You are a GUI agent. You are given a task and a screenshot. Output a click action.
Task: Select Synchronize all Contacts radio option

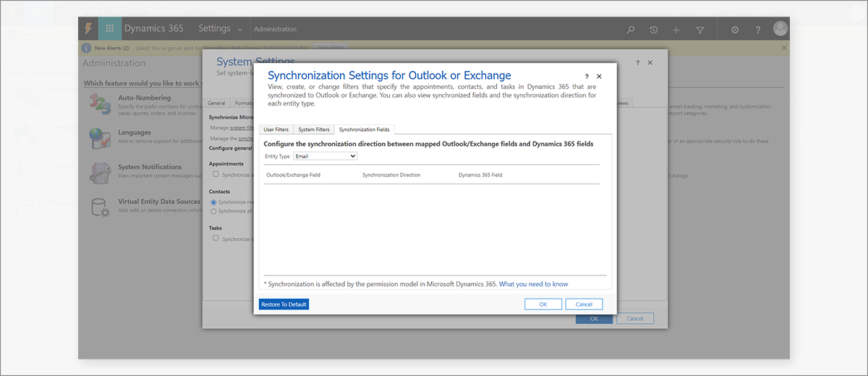coord(213,211)
